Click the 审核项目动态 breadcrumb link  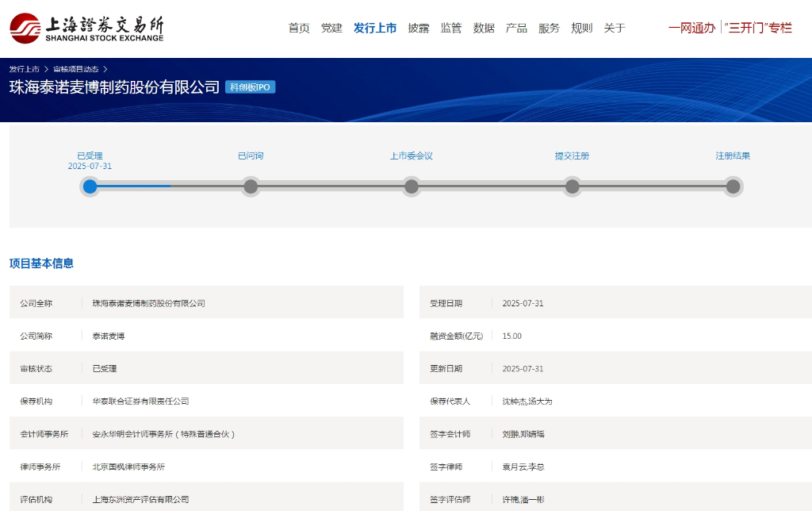point(76,69)
